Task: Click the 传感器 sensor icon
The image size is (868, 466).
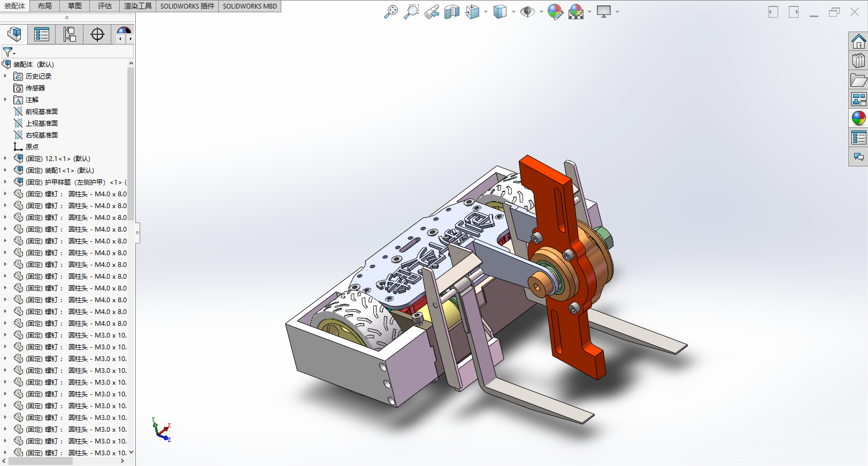Action: click(18, 88)
